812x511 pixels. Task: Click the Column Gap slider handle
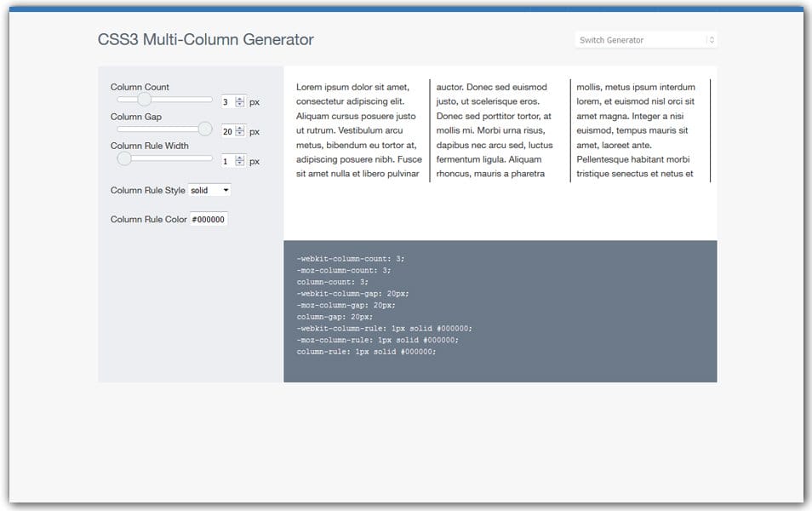(203, 129)
